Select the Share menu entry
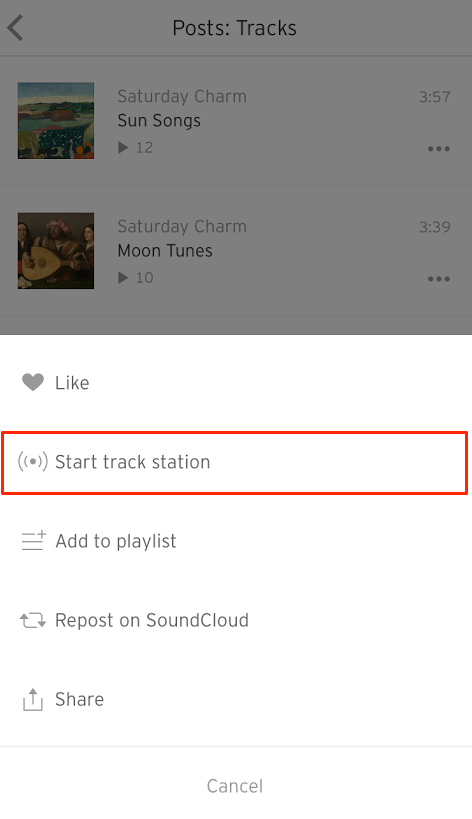Image resolution: width=472 pixels, height=819 pixels. [236, 699]
